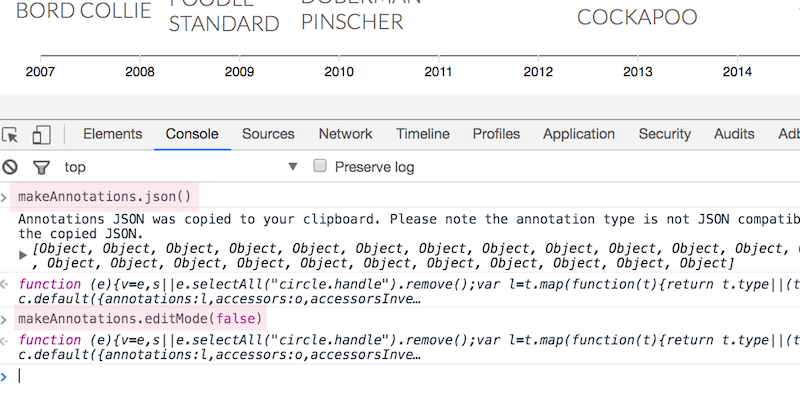800x407 pixels.
Task: Open the Timeline tab
Action: tap(422, 134)
